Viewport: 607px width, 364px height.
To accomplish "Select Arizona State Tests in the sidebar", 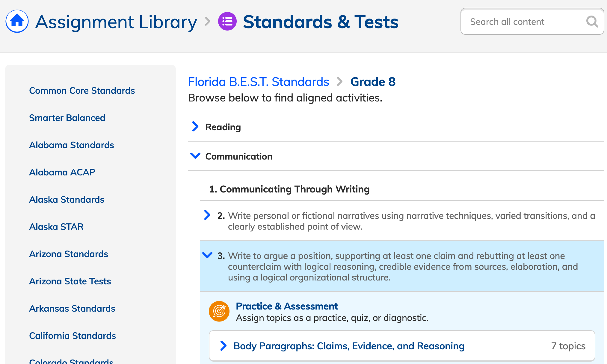I will [x=70, y=281].
